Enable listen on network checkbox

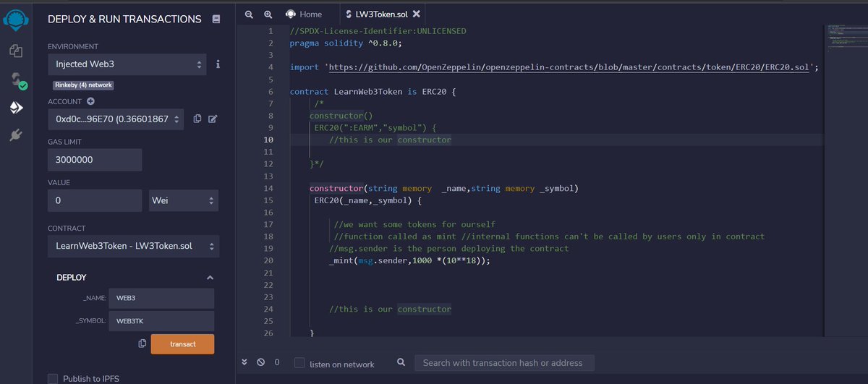299,363
